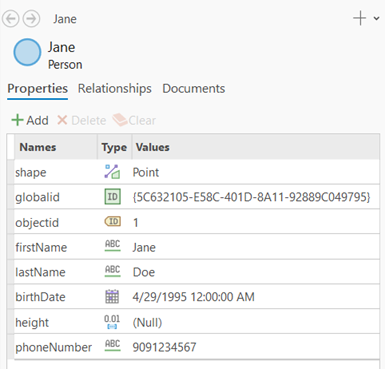Screen dimensions: 385x369
Task: Click the ABC text icon for phoneNumber
Action: coord(113,345)
